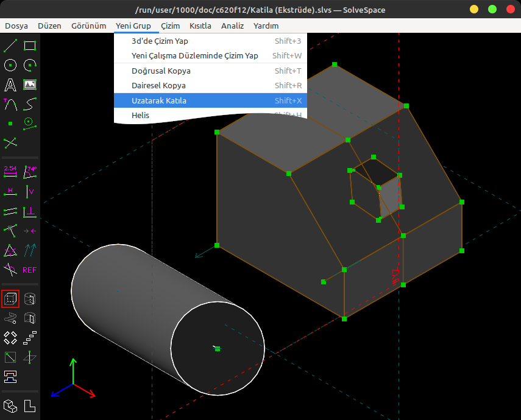The image size is (521, 420).
Task: Choose Dairesel Kopya menu entry
Action: tap(210, 86)
